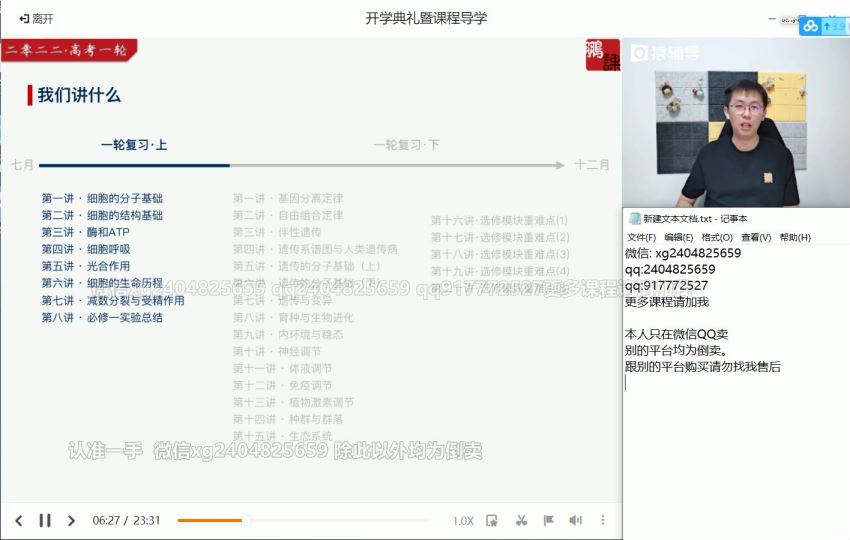Click the Baidu cloud floating widget icon
The height and width of the screenshot is (540, 850).
810,26
